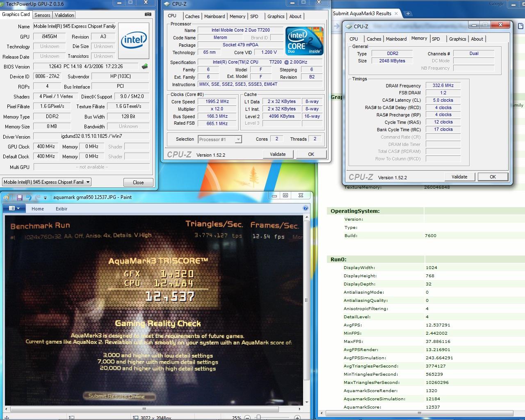Open the SPD tab in the CPU-Z Memory window
This screenshot has width=525, height=420.
coord(436,39)
